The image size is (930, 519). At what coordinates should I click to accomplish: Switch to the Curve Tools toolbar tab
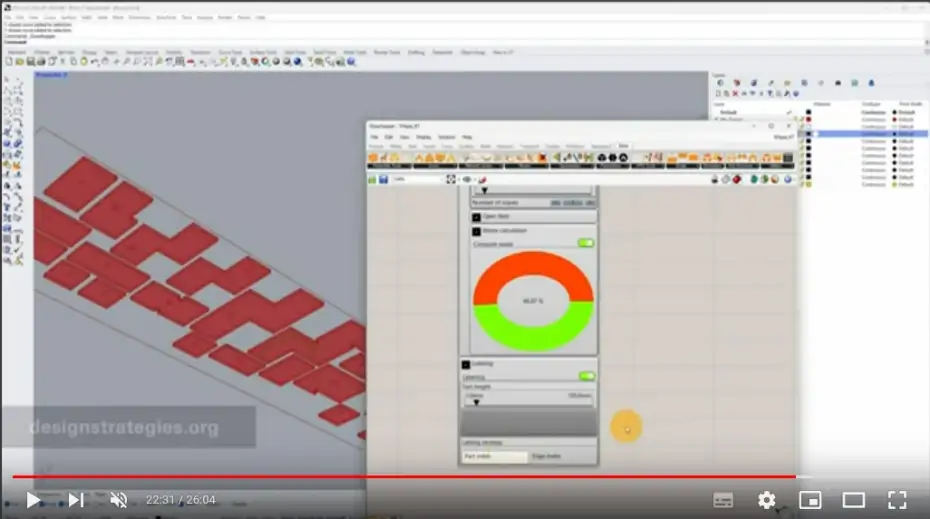[x=230, y=52]
